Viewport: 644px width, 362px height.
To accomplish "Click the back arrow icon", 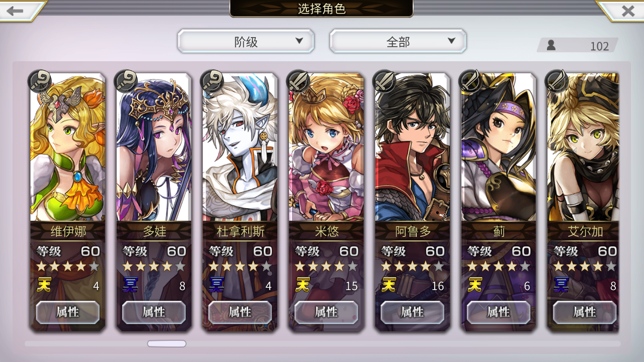I will click(15, 11).
